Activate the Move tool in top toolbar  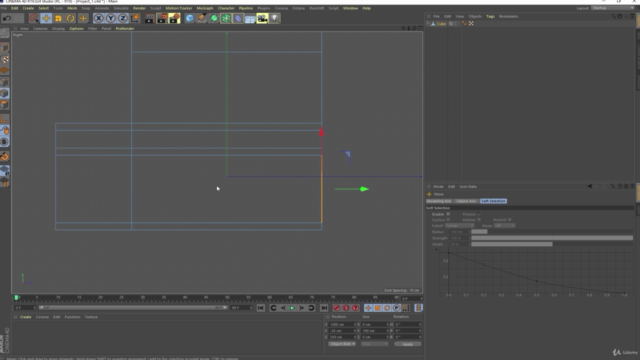(x=46, y=18)
